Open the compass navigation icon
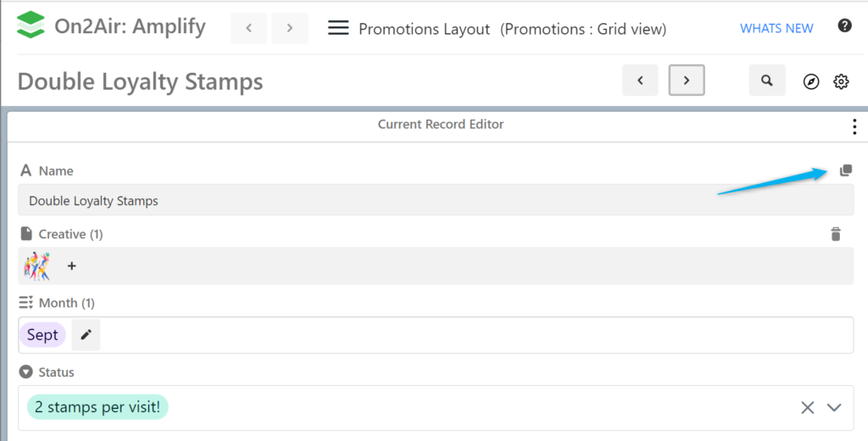Image resolution: width=868 pixels, height=441 pixels. pos(811,81)
